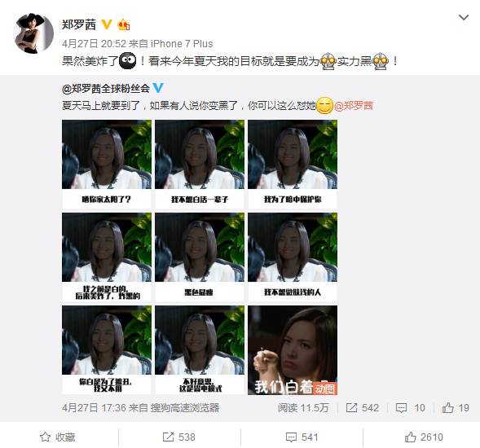
Task: Play the 我们白着 animated GIF thumbnail
Action: click(293, 350)
